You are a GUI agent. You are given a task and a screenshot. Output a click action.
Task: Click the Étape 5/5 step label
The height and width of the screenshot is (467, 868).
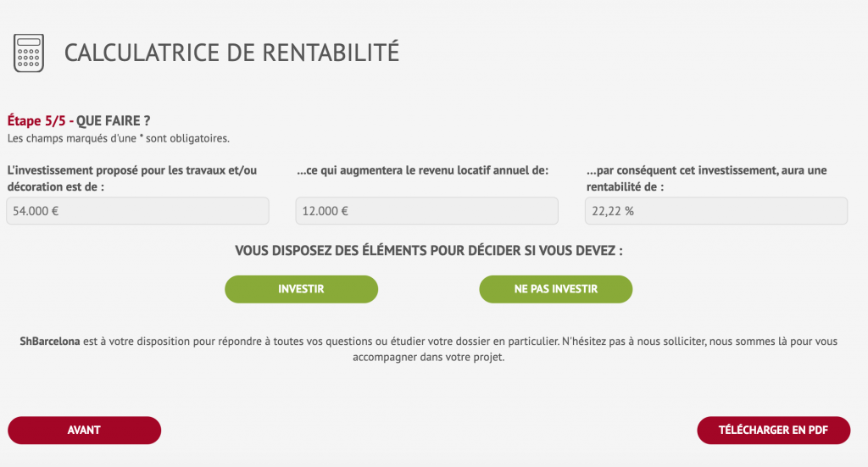(36, 121)
